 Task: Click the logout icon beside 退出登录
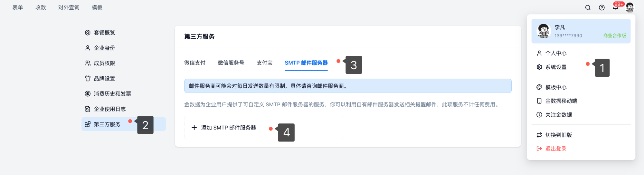(x=539, y=149)
